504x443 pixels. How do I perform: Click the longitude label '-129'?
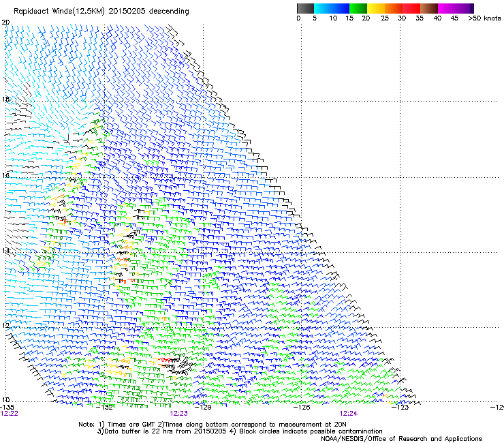click(x=204, y=407)
